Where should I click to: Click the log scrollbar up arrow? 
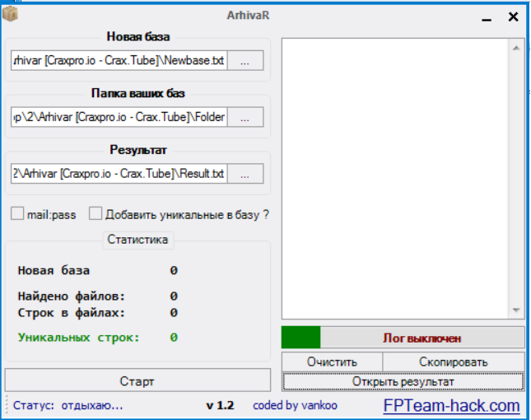tap(516, 48)
